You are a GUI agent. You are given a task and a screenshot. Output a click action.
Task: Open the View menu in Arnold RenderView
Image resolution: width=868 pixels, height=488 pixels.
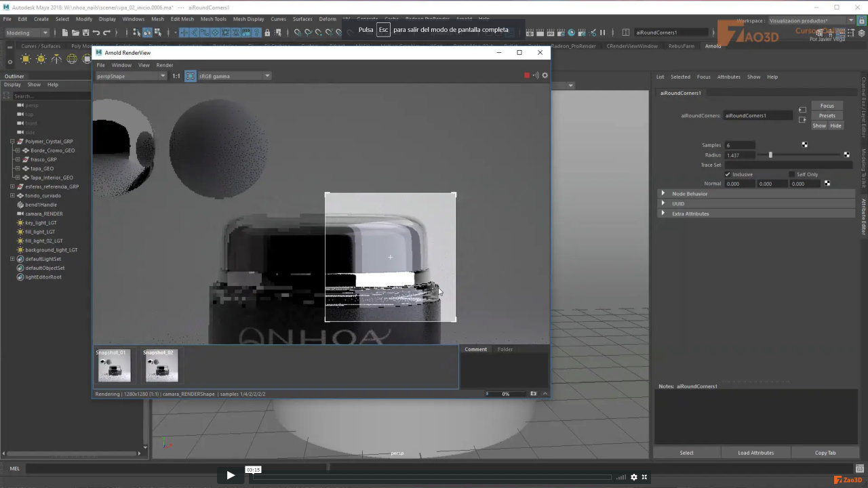click(144, 65)
